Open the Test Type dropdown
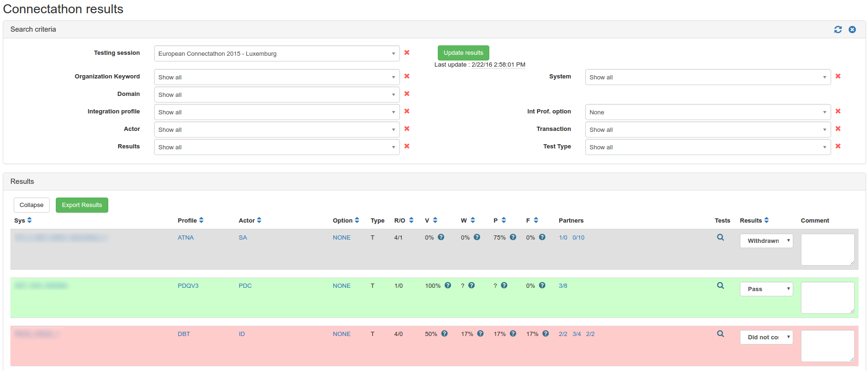Image resolution: width=868 pixels, height=371 pixels. point(707,147)
